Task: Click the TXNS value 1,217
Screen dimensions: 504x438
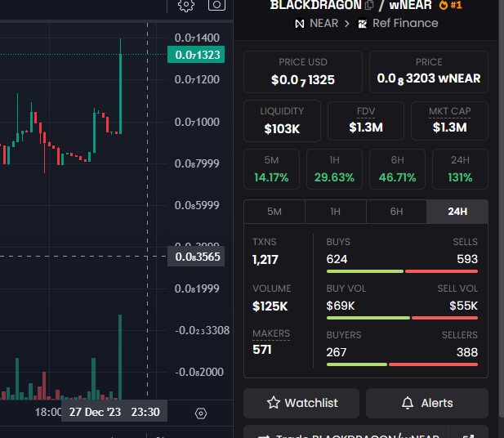Action: (x=265, y=260)
